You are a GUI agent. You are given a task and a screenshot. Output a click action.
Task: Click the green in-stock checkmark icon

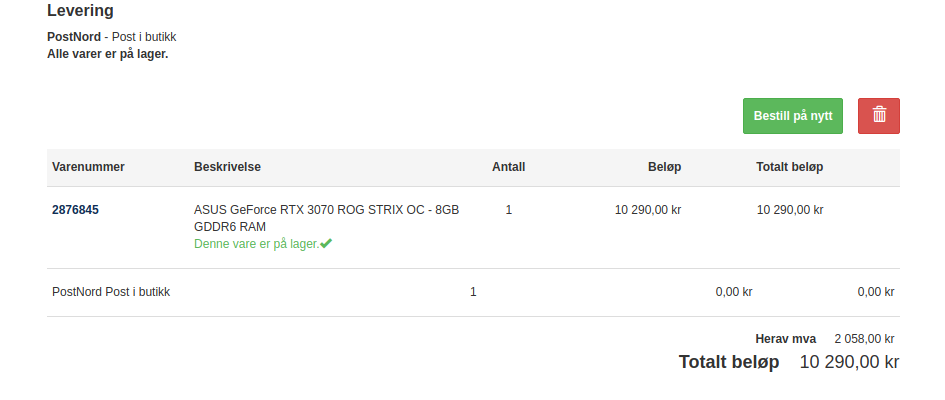(x=326, y=243)
